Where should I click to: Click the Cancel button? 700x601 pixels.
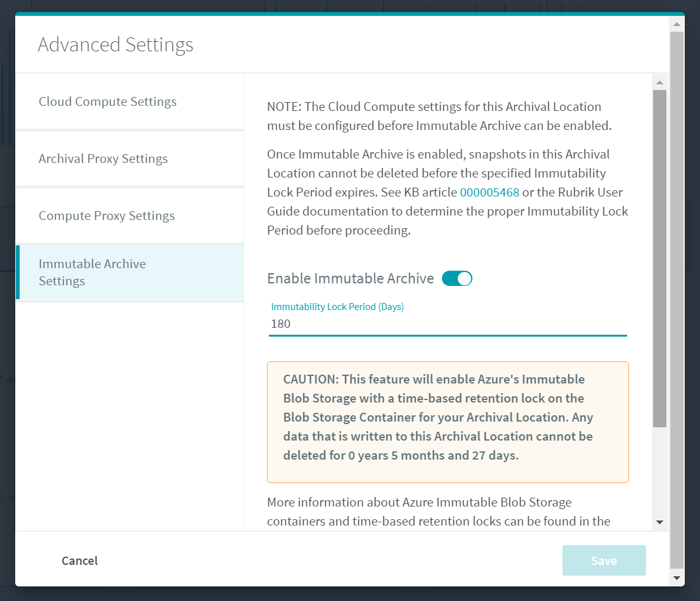pyautogui.click(x=80, y=560)
